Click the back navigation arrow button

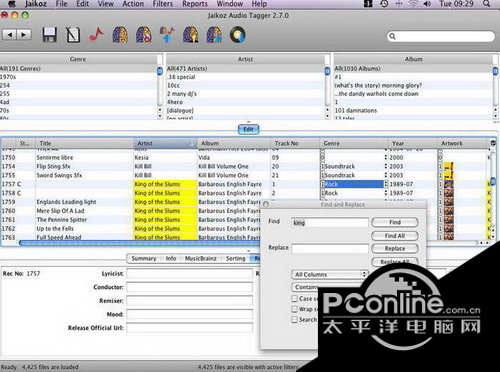click(x=10, y=34)
